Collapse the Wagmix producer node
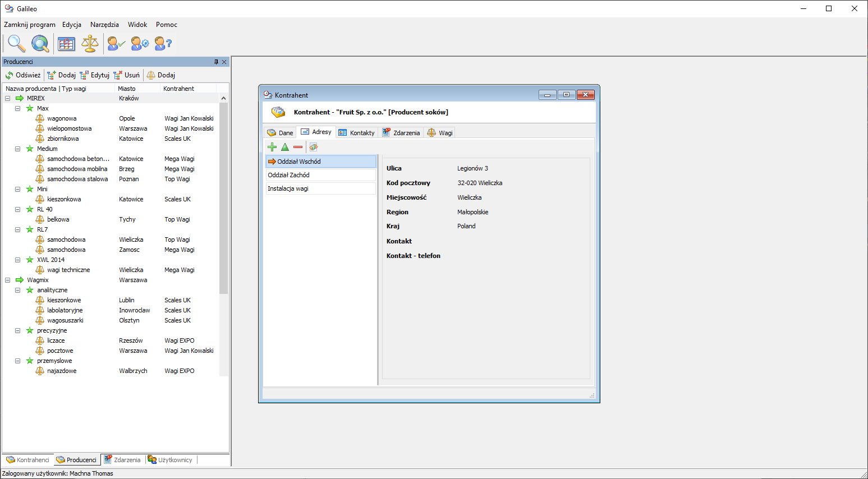 click(8, 280)
